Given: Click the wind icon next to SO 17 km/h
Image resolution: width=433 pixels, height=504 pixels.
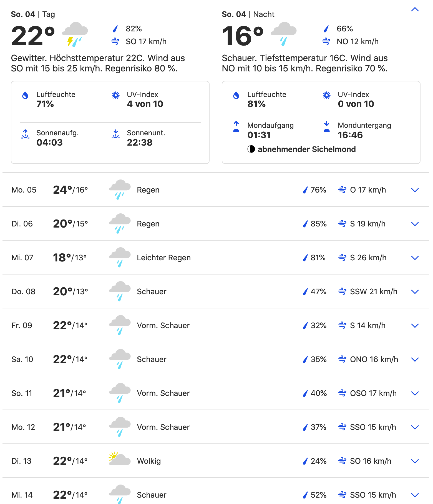Looking at the screenshot, I should pos(115,42).
